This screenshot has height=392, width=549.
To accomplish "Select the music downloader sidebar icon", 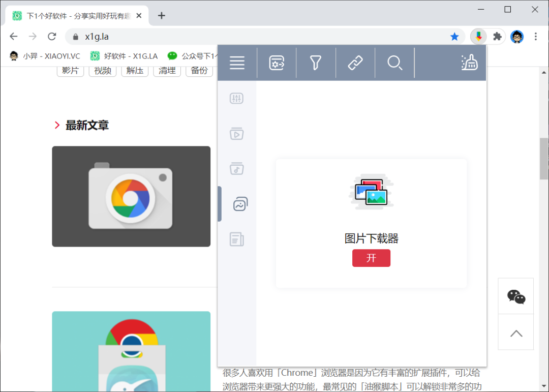I will coord(237,168).
